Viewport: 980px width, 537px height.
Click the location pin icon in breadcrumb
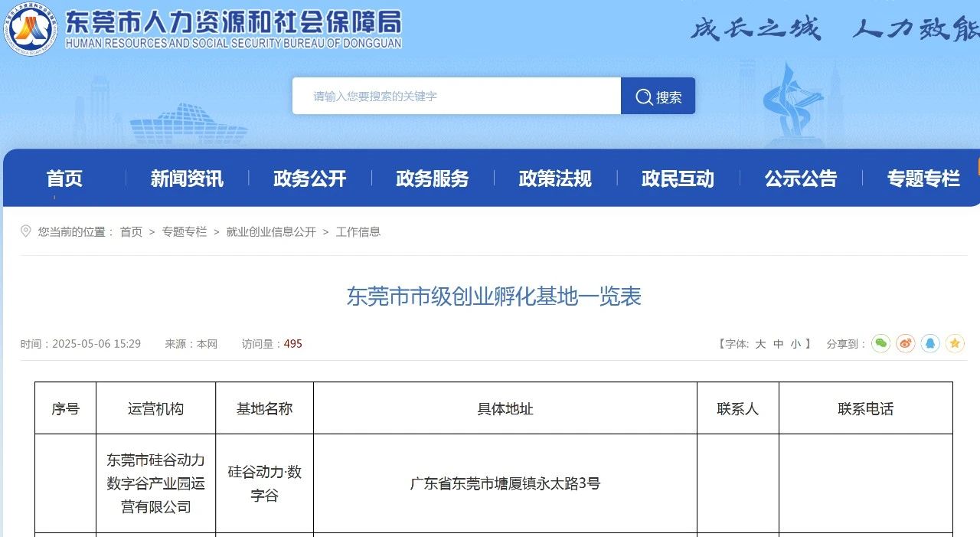(26, 231)
